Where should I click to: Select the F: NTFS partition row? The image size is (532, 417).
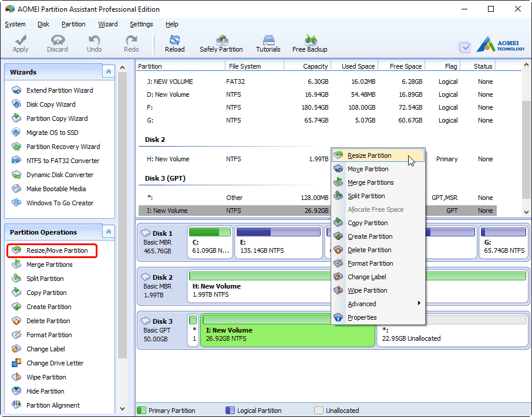pos(317,107)
